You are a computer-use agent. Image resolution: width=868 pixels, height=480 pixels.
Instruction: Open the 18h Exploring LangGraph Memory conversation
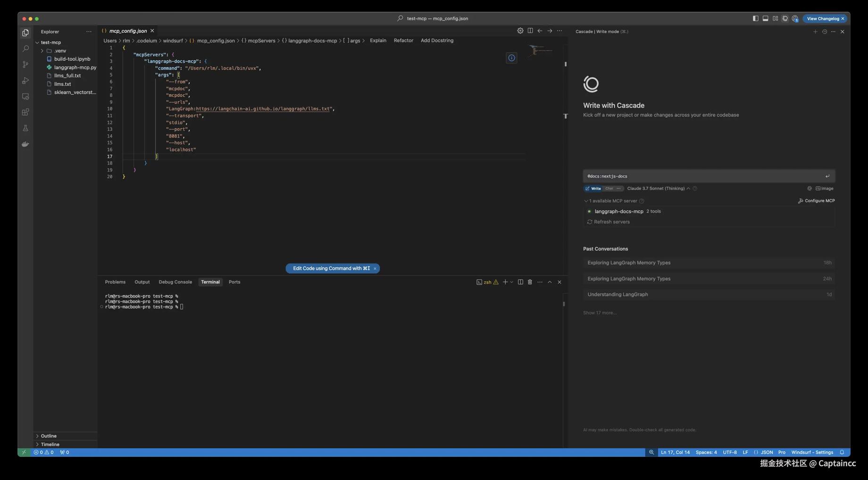pos(709,263)
